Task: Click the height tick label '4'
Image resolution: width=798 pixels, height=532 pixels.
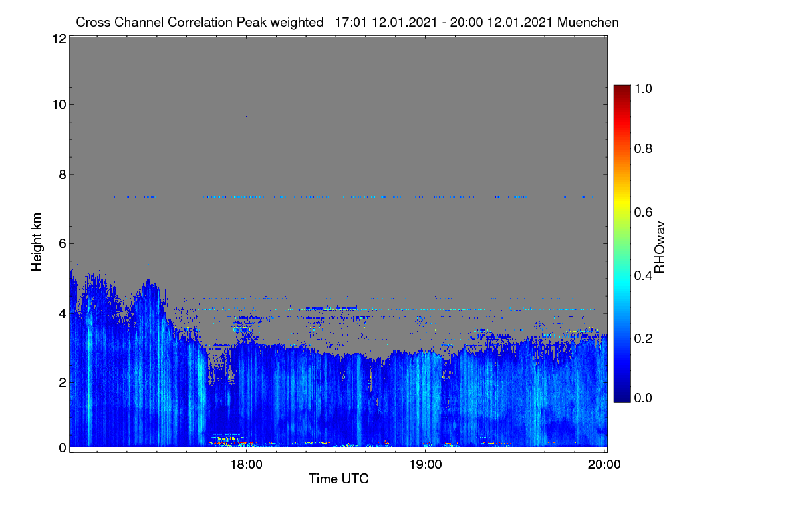Action: (x=62, y=313)
